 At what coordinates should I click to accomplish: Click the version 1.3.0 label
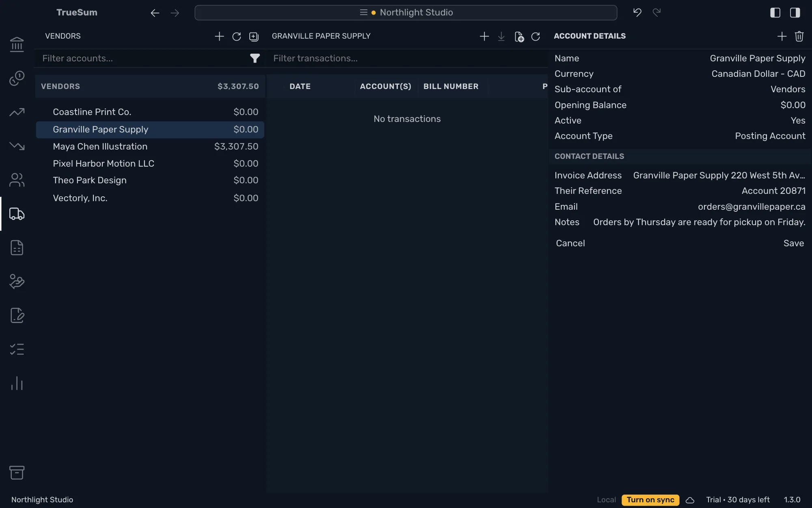tap(792, 500)
